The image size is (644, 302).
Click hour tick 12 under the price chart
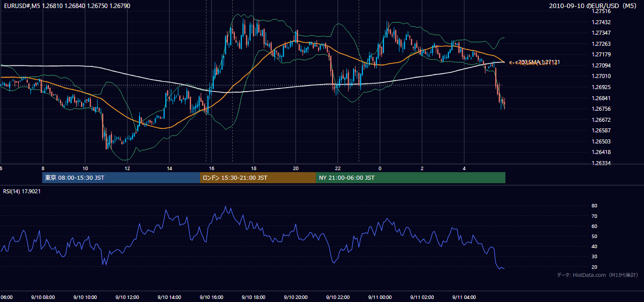point(127,169)
